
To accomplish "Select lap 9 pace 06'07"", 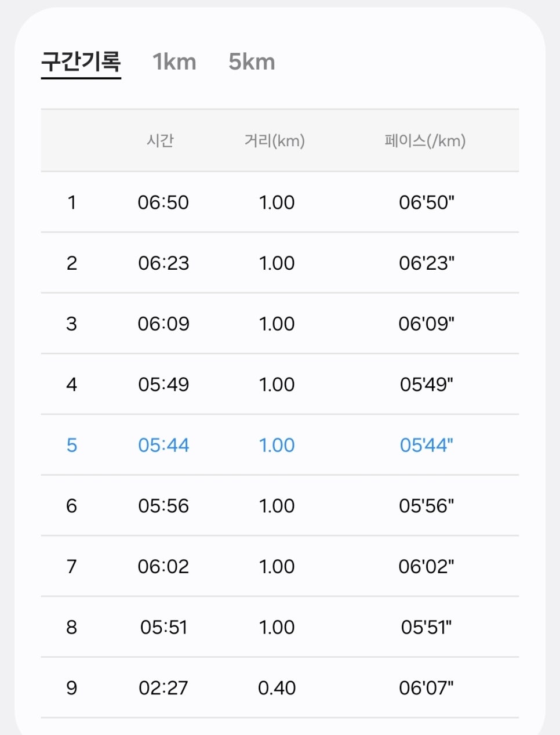I will (x=427, y=688).
